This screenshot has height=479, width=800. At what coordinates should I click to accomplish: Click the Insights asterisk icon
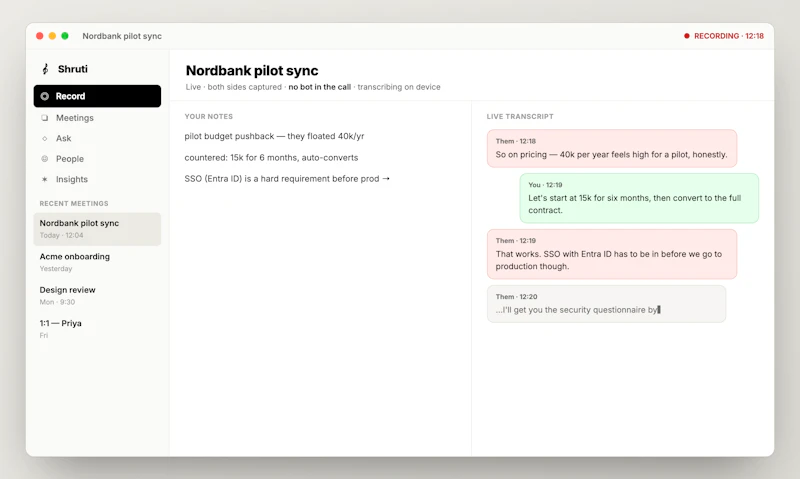pos(45,179)
